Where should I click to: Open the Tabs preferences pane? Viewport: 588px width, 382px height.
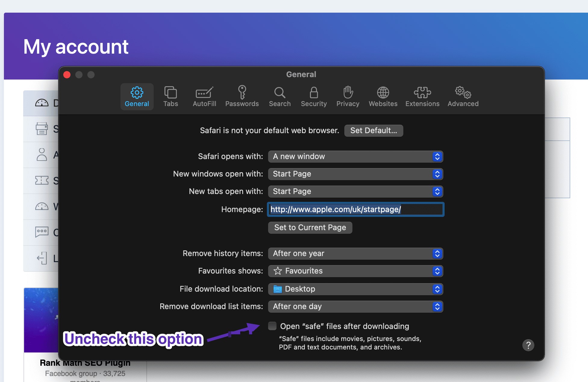[x=170, y=97]
